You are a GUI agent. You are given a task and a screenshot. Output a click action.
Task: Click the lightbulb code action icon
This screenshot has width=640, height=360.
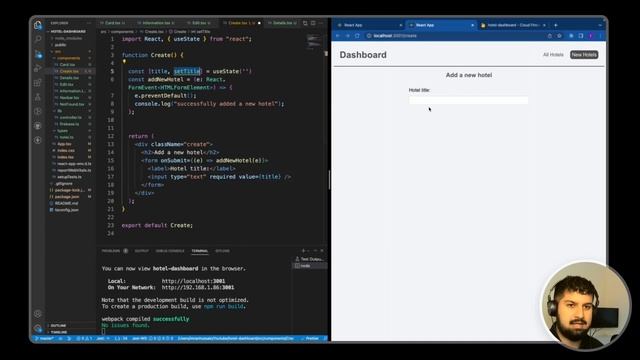tap(124, 62)
